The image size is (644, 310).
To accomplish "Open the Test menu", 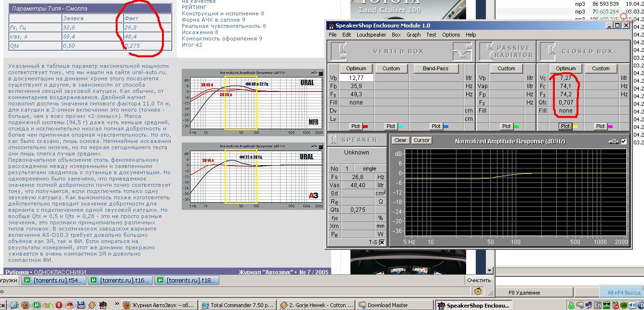I will coord(431,35).
